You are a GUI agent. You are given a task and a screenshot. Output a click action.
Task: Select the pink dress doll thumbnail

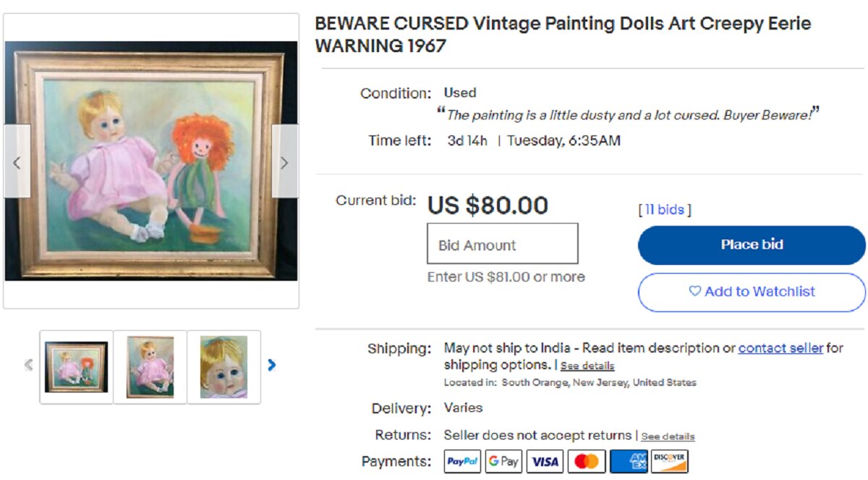pos(150,366)
